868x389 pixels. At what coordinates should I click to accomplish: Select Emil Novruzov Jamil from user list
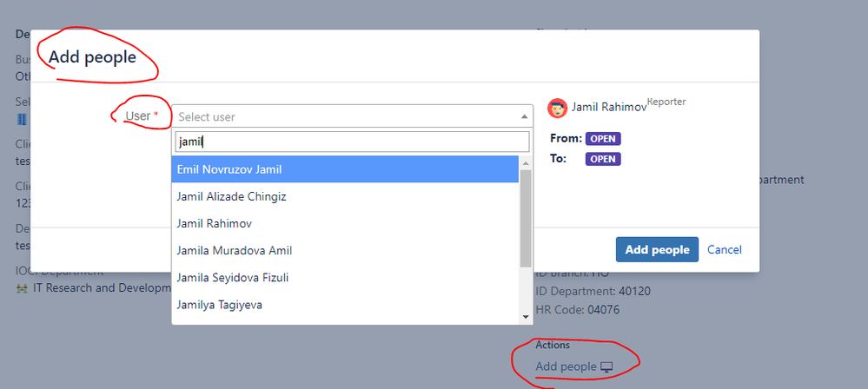(x=345, y=169)
